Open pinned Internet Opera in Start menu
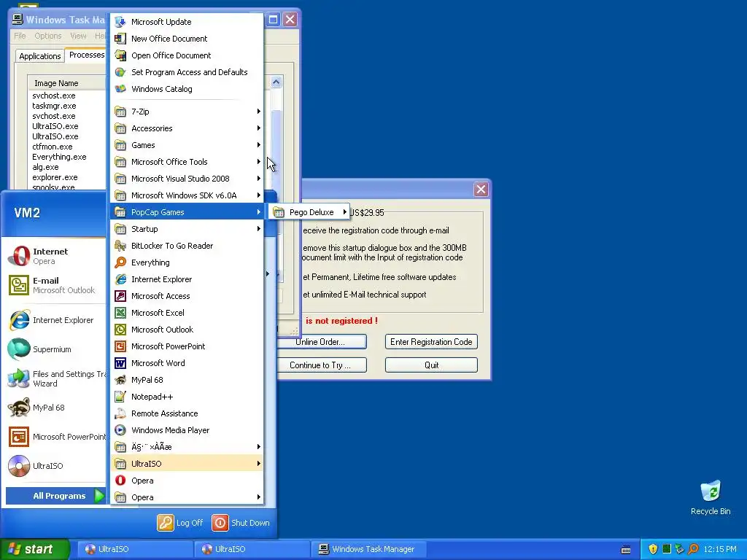Screen dimensions: 747x560 pos(55,256)
